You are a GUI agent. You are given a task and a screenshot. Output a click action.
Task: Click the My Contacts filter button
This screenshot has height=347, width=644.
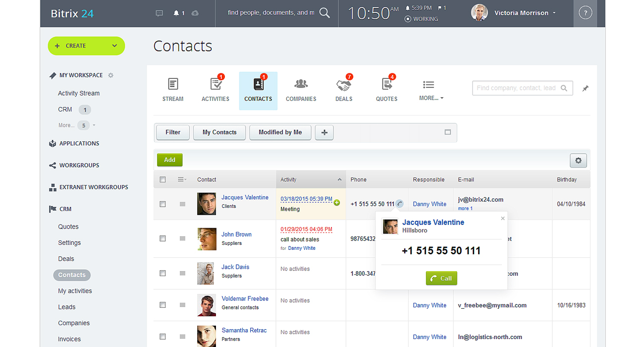pyautogui.click(x=219, y=132)
